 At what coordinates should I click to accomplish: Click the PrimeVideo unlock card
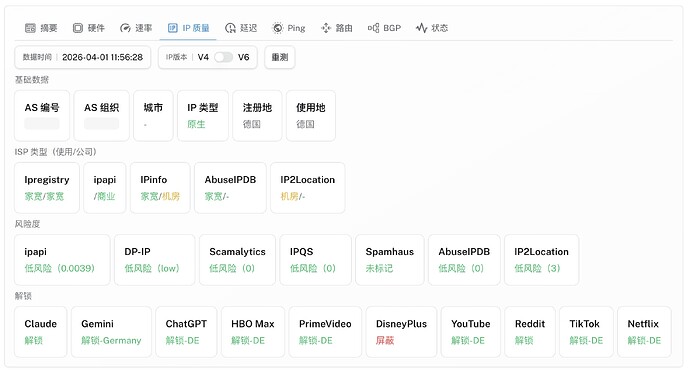click(x=325, y=332)
